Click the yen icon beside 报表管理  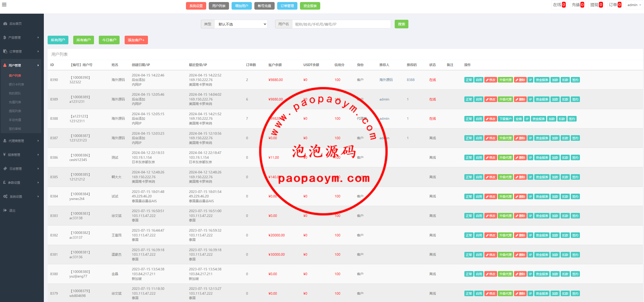4,155
